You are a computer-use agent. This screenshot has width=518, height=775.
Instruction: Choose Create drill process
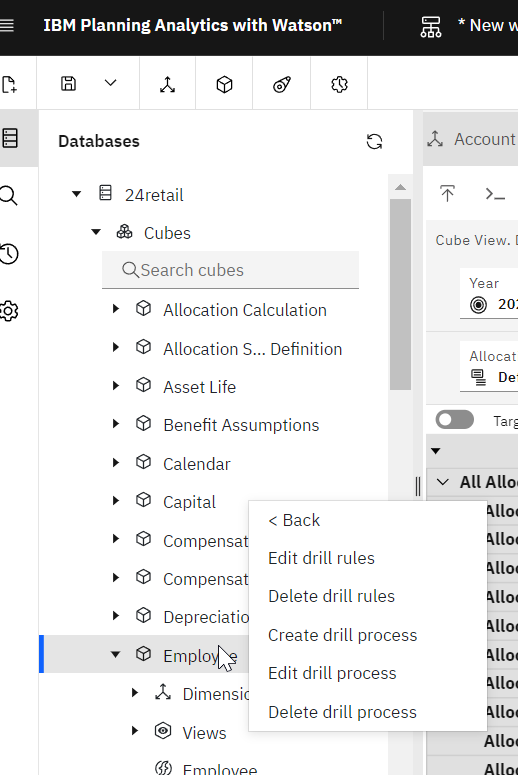pos(343,635)
